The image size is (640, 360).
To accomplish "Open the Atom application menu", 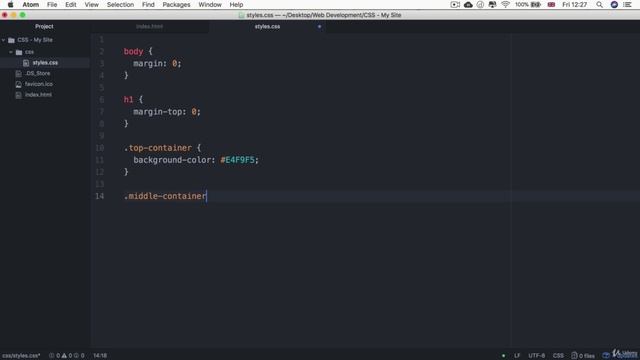I will [x=31, y=4].
